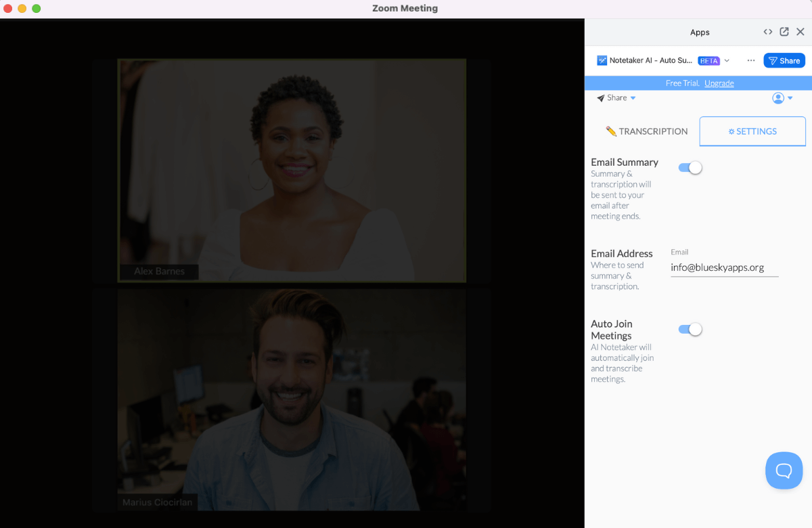Image resolution: width=812 pixels, height=528 pixels.
Task: Click the Notetaker AI app icon
Action: (x=602, y=60)
